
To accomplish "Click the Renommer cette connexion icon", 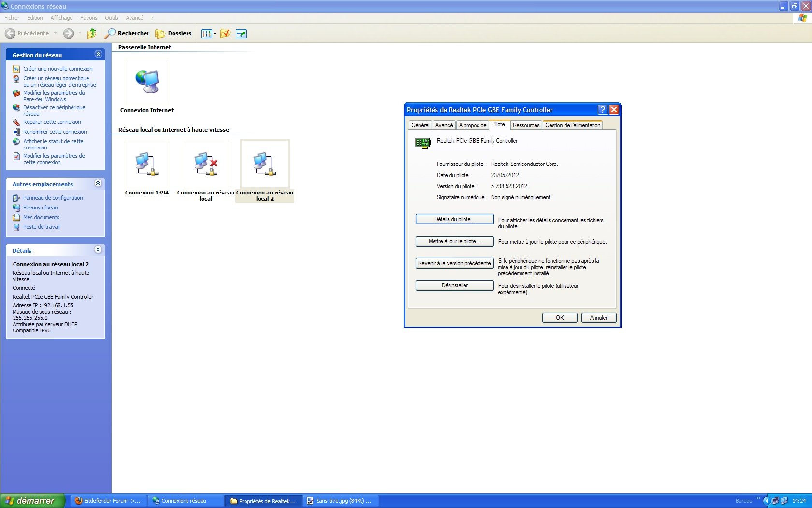I will tap(16, 132).
